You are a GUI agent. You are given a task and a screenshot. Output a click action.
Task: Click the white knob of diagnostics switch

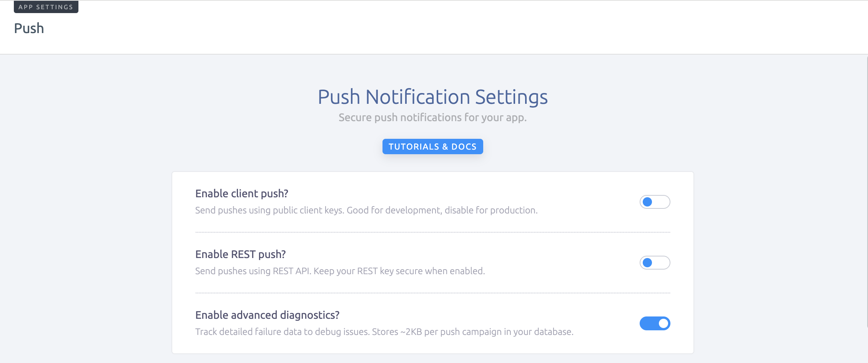point(663,323)
